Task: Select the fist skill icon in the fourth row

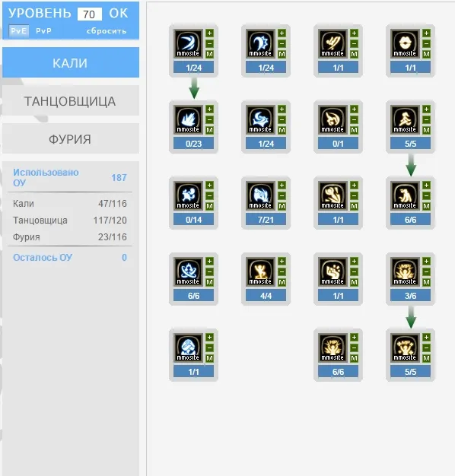Action: coord(332,271)
